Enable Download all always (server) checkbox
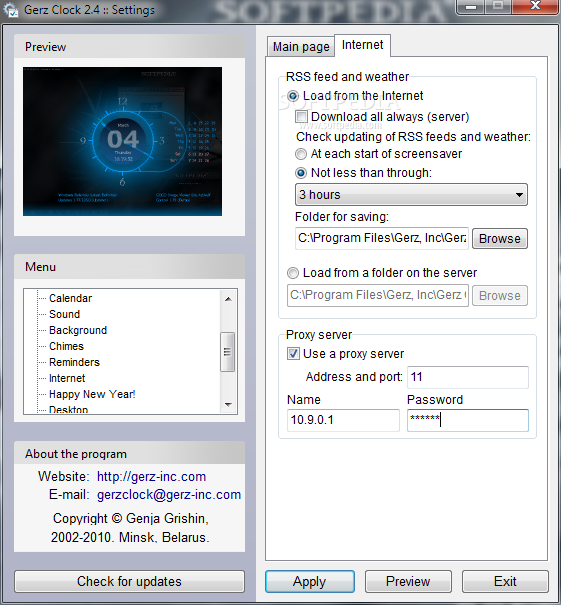Viewport: 561px width, 605px height. click(301, 117)
